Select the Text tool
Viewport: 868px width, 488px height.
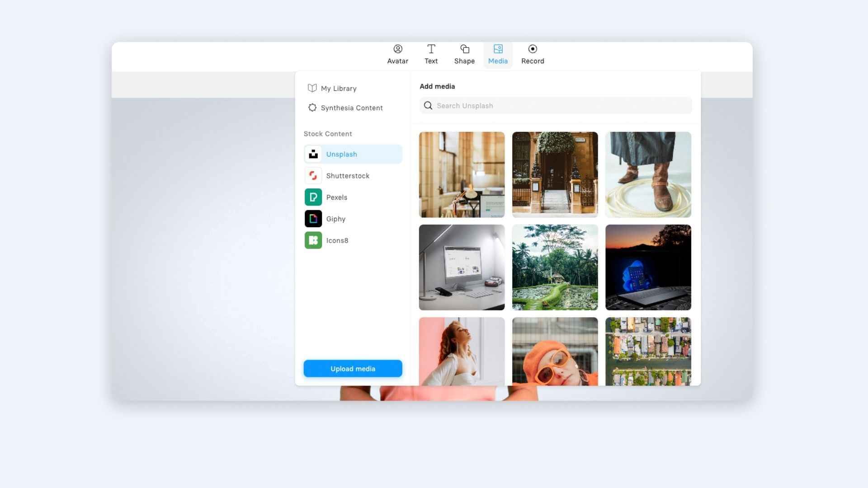click(x=430, y=54)
